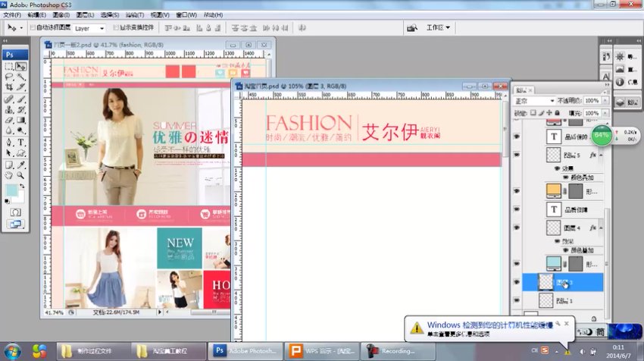Screen dimensions: 644x361
Task: Pick the Horizontal Type tool
Action: coord(21,142)
